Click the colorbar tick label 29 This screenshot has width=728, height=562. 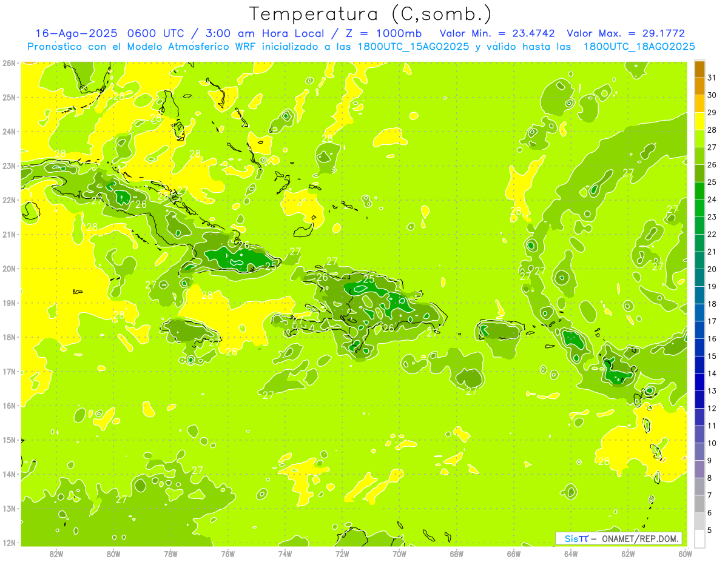click(x=712, y=113)
